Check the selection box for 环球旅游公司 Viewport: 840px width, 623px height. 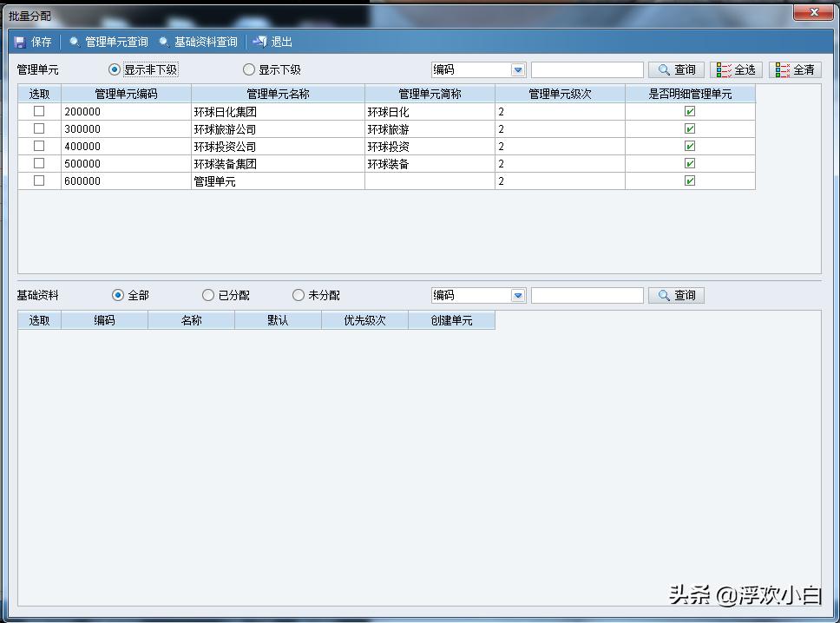(x=38, y=128)
